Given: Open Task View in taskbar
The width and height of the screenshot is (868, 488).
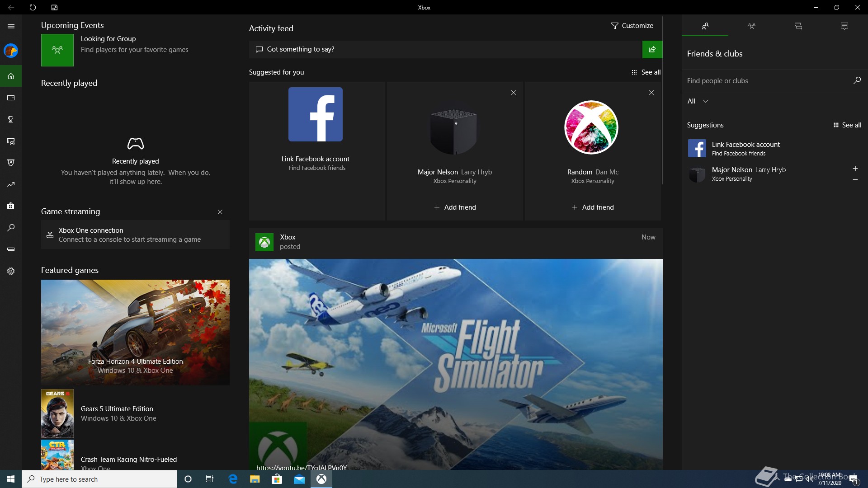Looking at the screenshot, I should pos(209,479).
